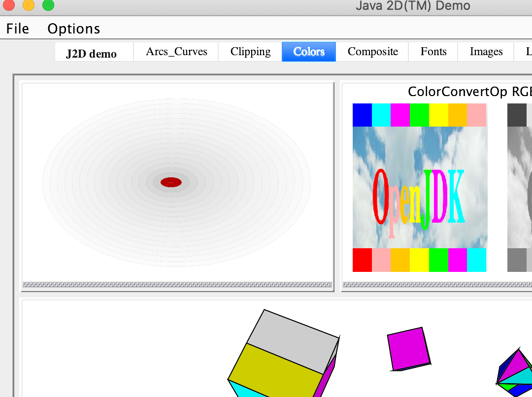This screenshot has width=532, height=397.
Task: Click the dark gray swatch in grayscale image
Action: tap(517, 115)
